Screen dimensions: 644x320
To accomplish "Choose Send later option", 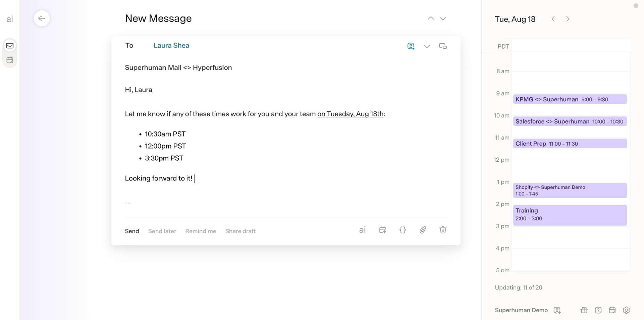I will pos(162,231).
